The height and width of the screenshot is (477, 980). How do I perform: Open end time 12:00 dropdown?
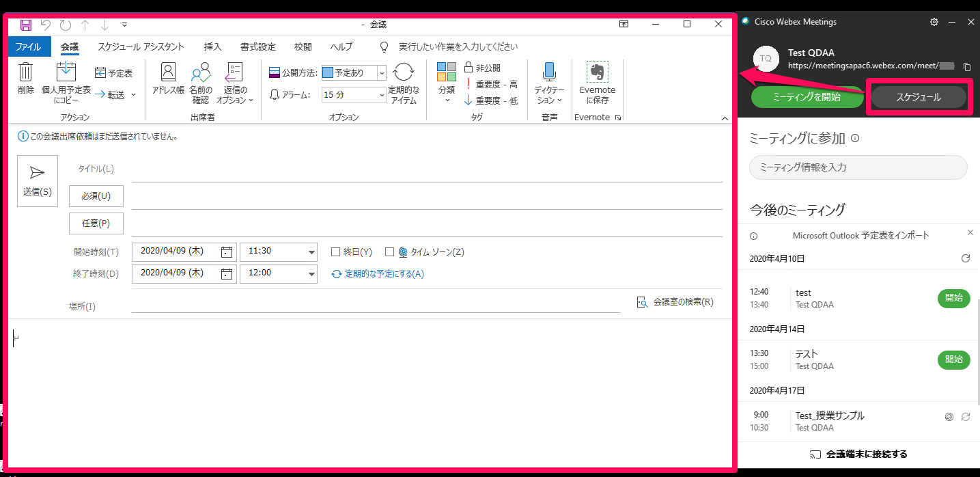coord(312,274)
